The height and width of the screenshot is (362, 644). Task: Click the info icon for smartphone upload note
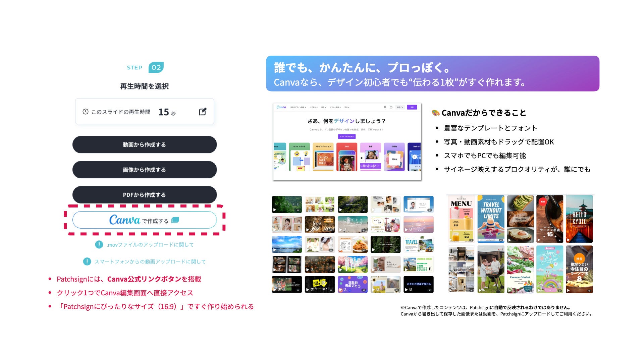tap(87, 261)
